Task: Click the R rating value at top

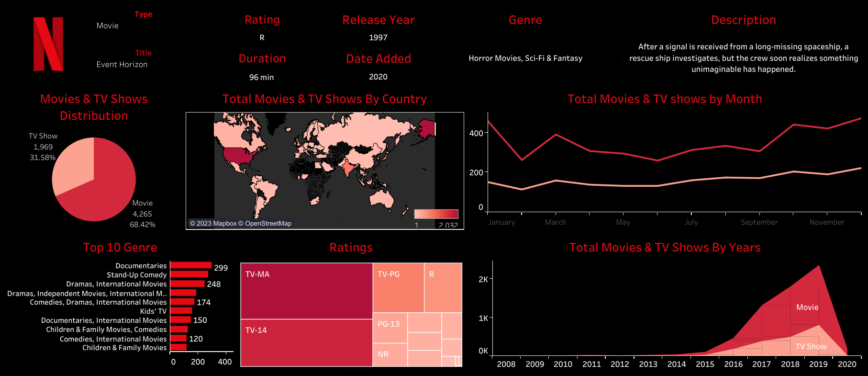Action: pos(262,37)
